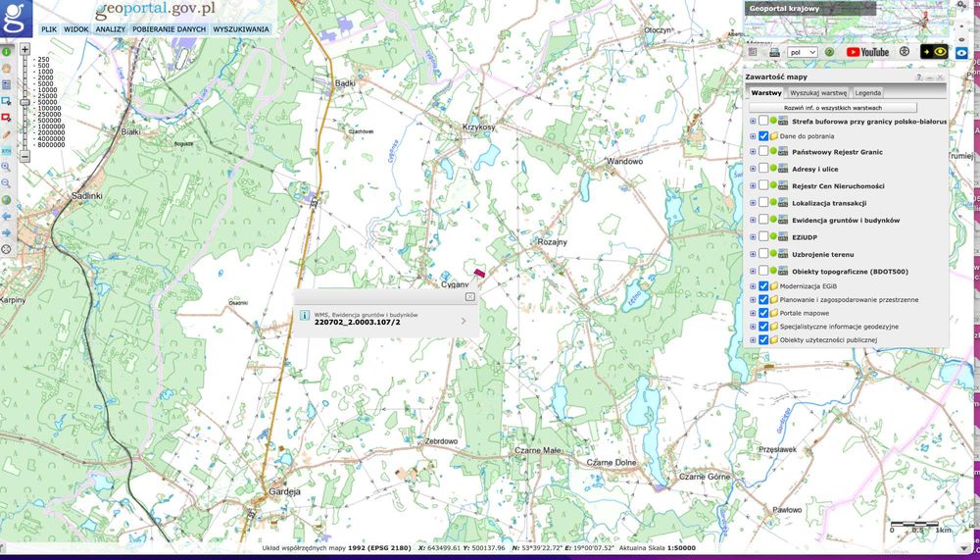
Task: Choose the pencil drawing tool
Action: (6, 134)
